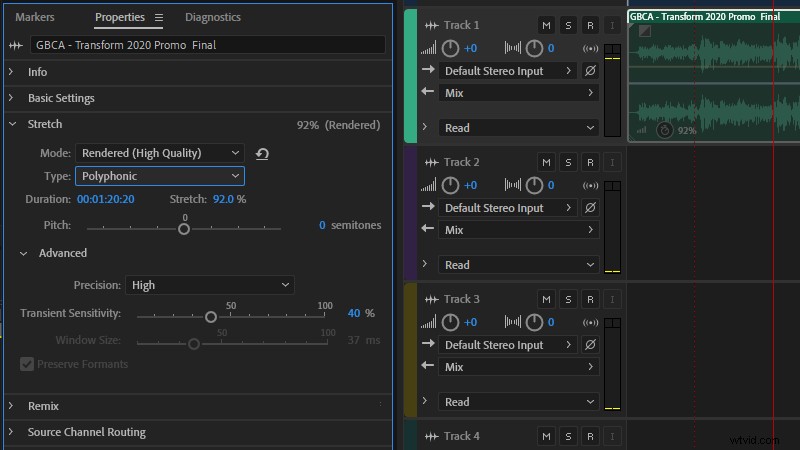The image size is (800, 450).
Task: Expand Track 1 automation lanes chevron
Action: click(x=424, y=127)
